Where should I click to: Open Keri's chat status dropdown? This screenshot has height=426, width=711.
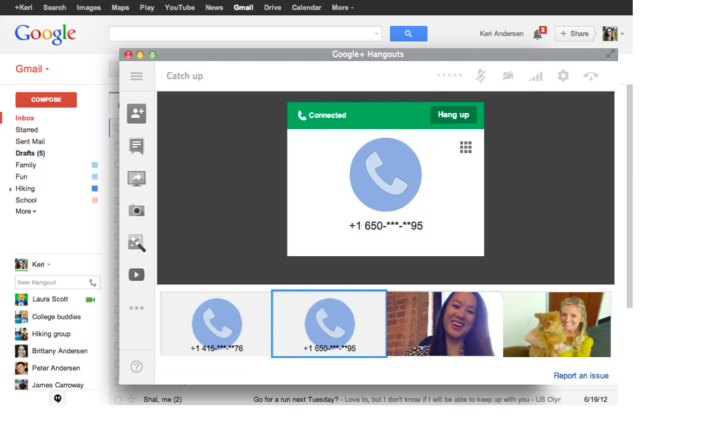click(49, 264)
